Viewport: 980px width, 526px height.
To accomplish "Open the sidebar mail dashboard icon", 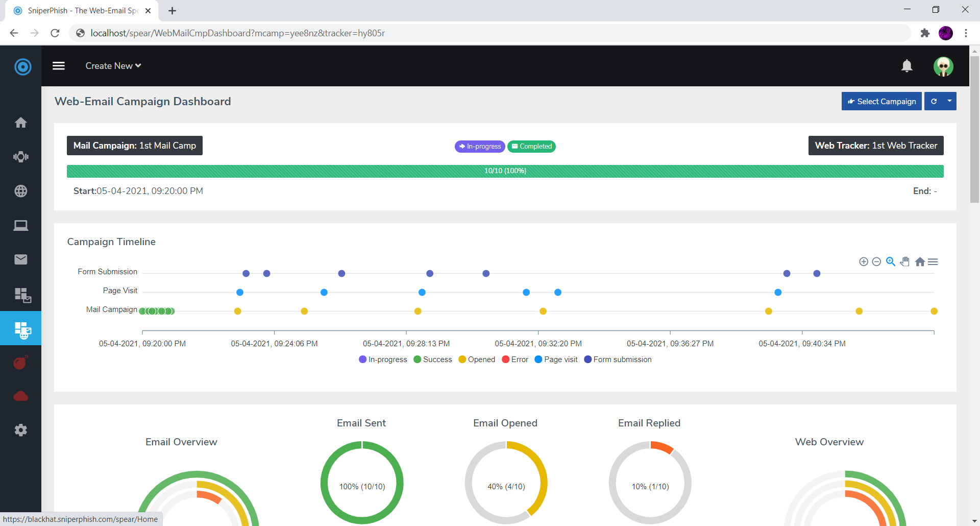I will (x=22, y=295).
